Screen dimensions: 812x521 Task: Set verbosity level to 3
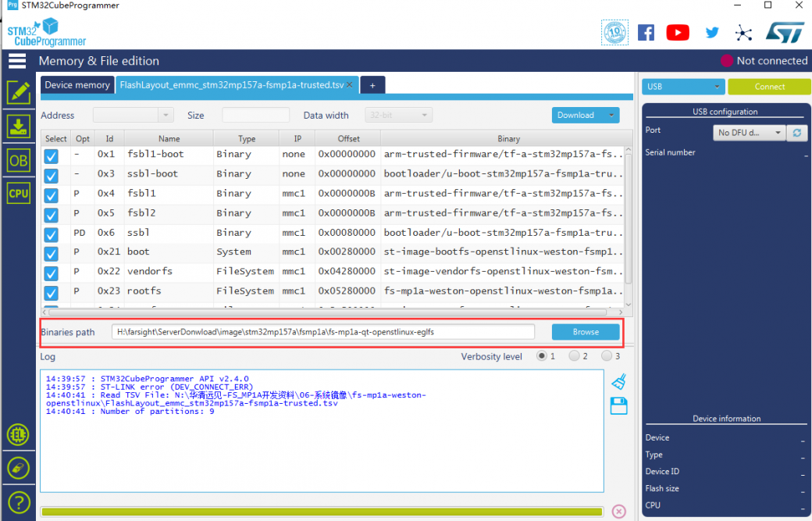click(606, 356)
